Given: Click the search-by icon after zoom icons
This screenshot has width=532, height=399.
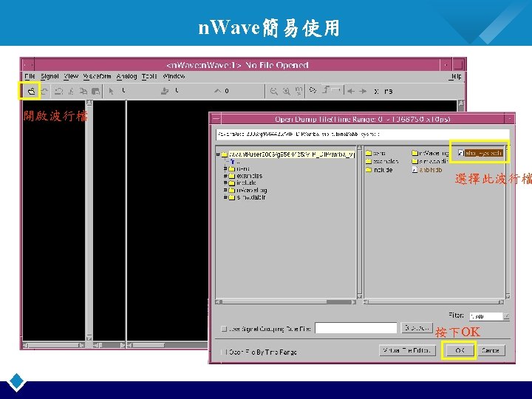Looking at the screenshot, I should point(313,90).
